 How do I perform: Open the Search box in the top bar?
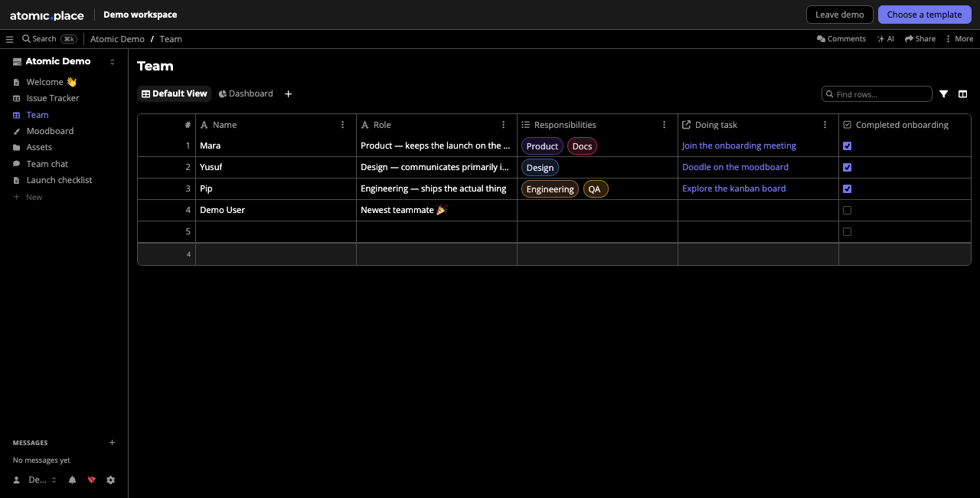tap(49, 39)
